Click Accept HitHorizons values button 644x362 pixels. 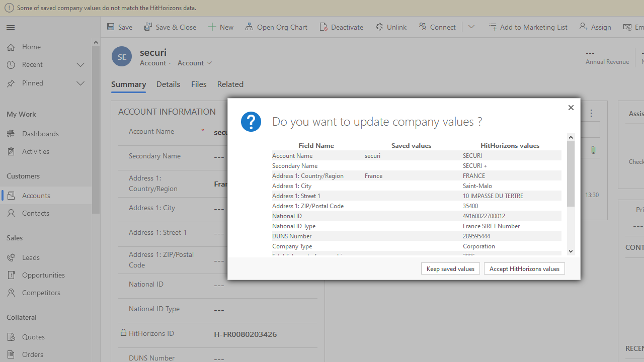tap(524, 268)
